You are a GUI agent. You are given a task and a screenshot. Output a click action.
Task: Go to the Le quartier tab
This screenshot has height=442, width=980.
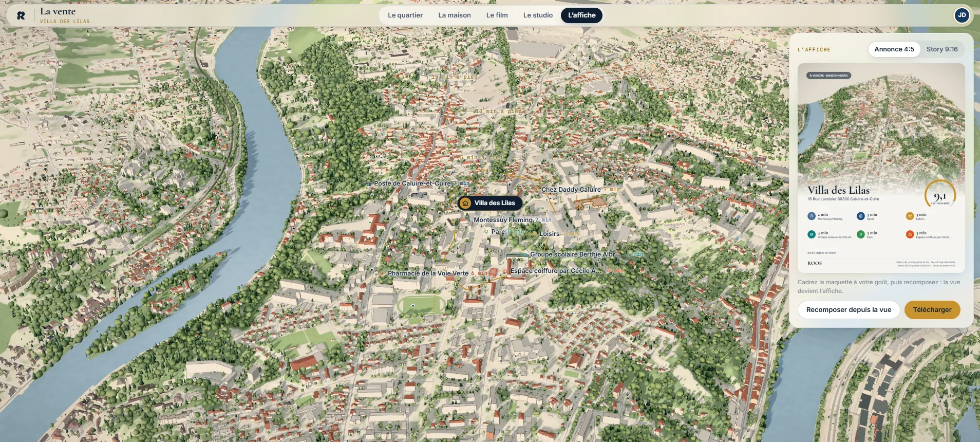(405, 15)
